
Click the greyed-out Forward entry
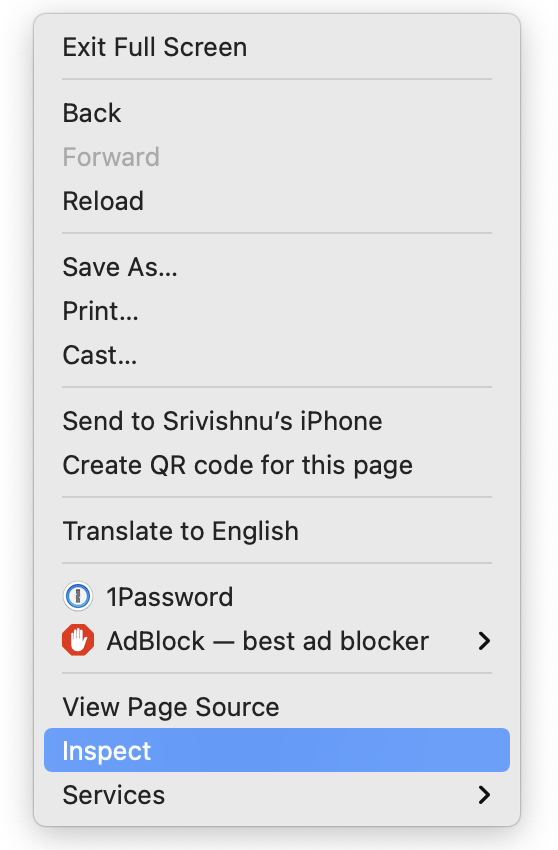coord(277,157)
